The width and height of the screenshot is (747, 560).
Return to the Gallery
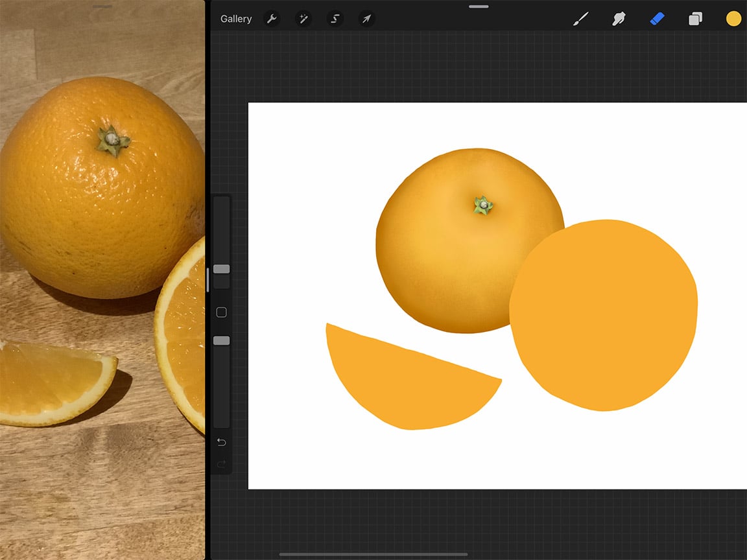[x=235, y=19]
